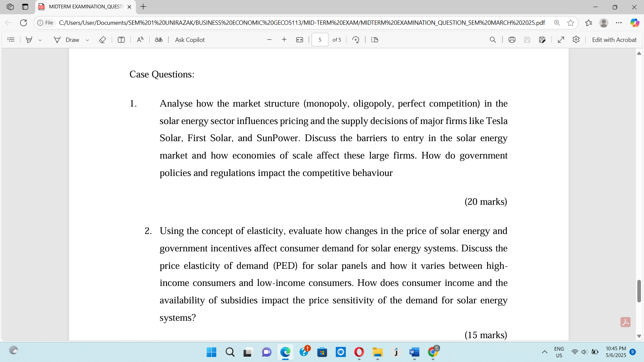The height and width of the screenshot is (362, 644).
Task: Show hidden icons in system tray
Action: point(545,352)
